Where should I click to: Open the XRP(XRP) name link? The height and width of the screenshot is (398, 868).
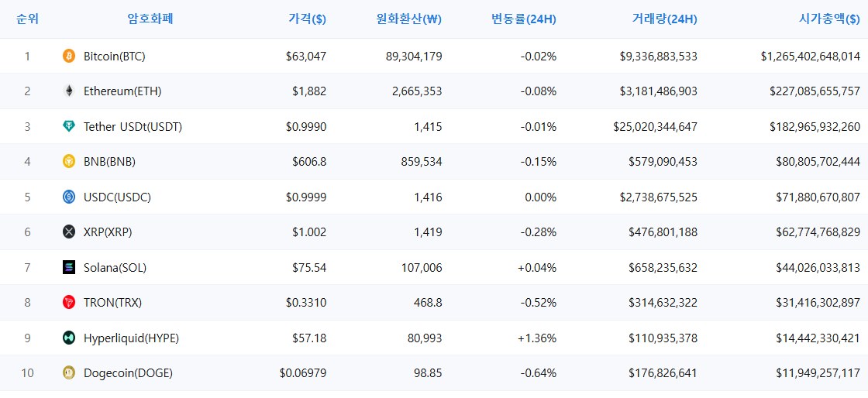[x=108, y=233]
